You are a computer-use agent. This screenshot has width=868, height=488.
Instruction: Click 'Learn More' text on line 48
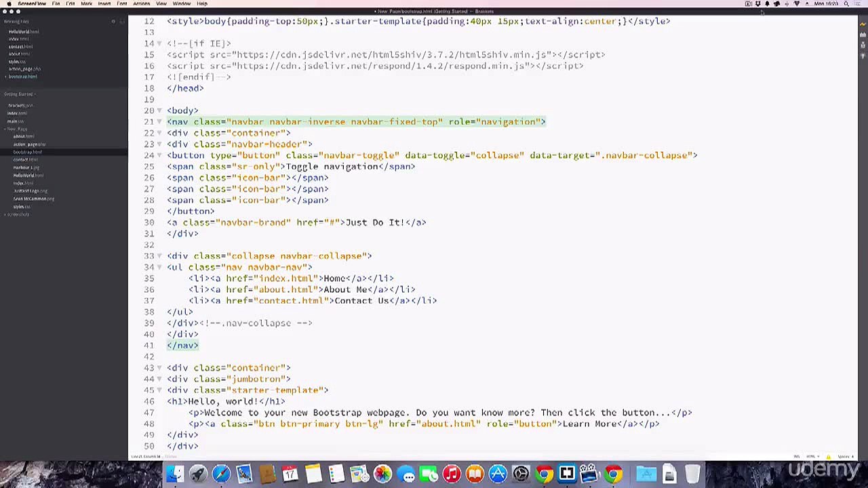tap(589, 424)
